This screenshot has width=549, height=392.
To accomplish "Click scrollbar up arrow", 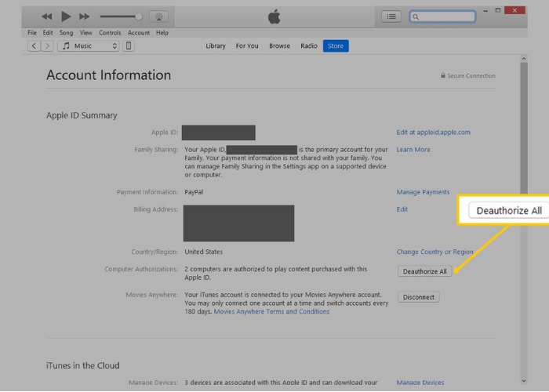I will click(523, 59).
